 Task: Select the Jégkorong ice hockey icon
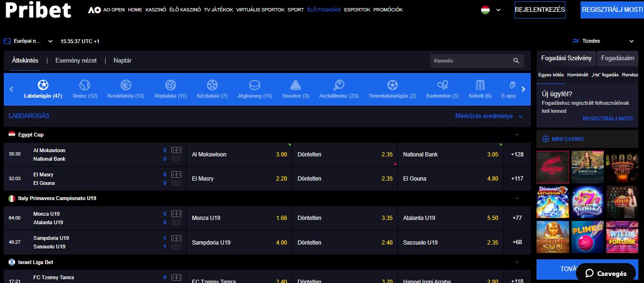[x=255, y=85]
